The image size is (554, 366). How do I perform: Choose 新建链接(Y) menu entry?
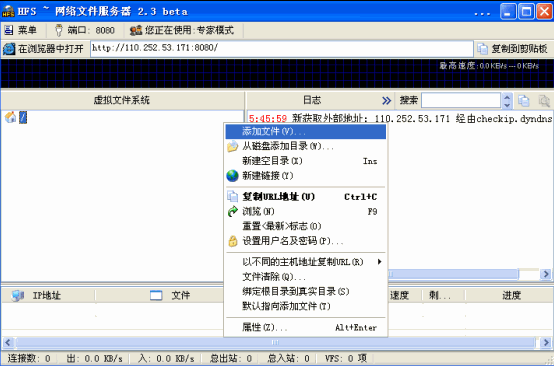tap(306, 176)
